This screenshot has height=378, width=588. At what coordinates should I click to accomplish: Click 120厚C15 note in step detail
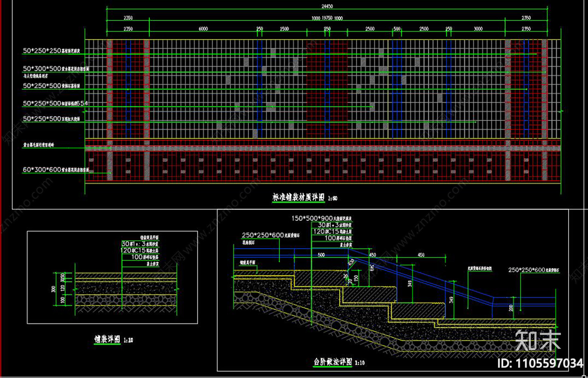pos(332,231)
